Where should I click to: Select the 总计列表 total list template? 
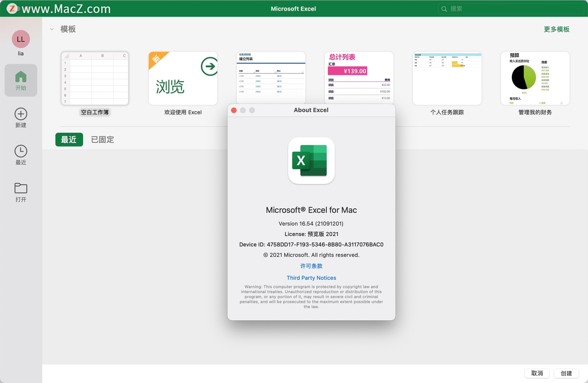click(x=359, y=77)
